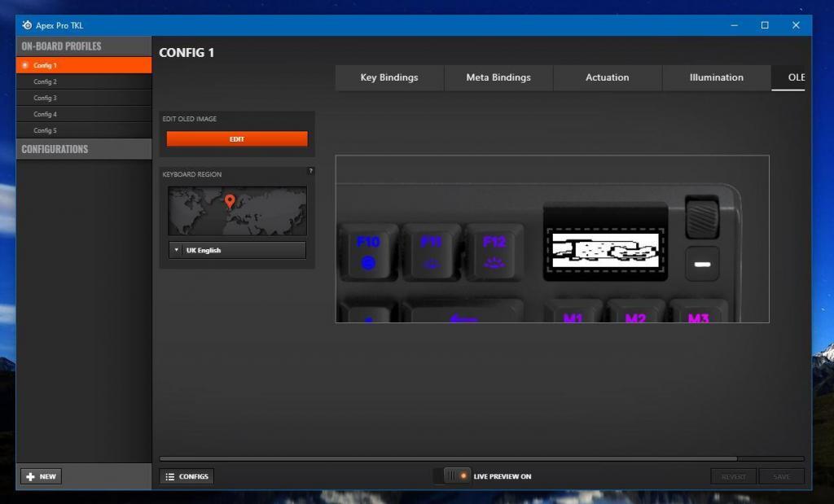Open the keyboard region help question mark
Viewport: 834px width, 504px height.
click(310, 171)
